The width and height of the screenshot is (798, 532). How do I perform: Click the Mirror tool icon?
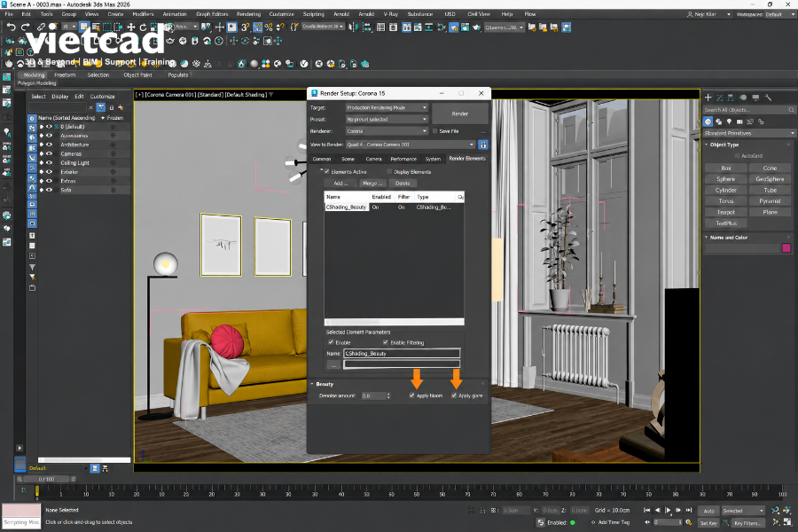[353, 27]
